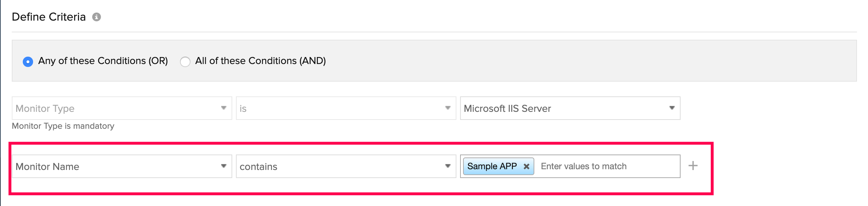Click the greyed arrow on Monitor Type field
The height and width of the screenshot is (206, 868).
tap(223, 108)
